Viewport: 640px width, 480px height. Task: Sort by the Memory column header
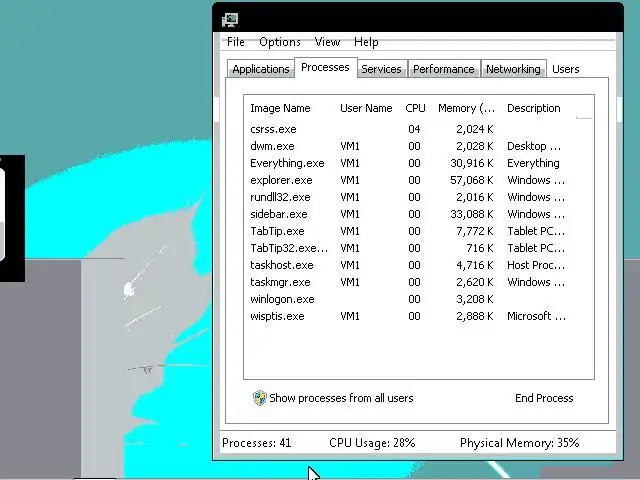(467, 108)
